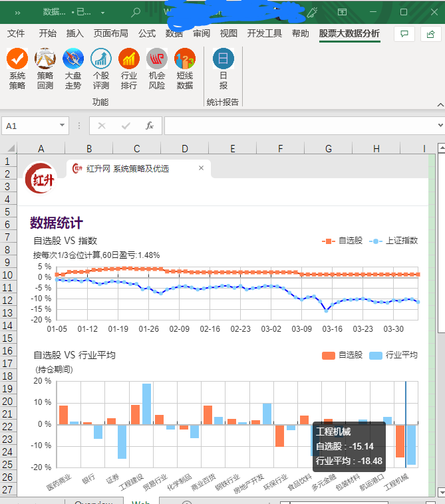Open the 公式 tab
445x504 pixels.
click(147, 33)
